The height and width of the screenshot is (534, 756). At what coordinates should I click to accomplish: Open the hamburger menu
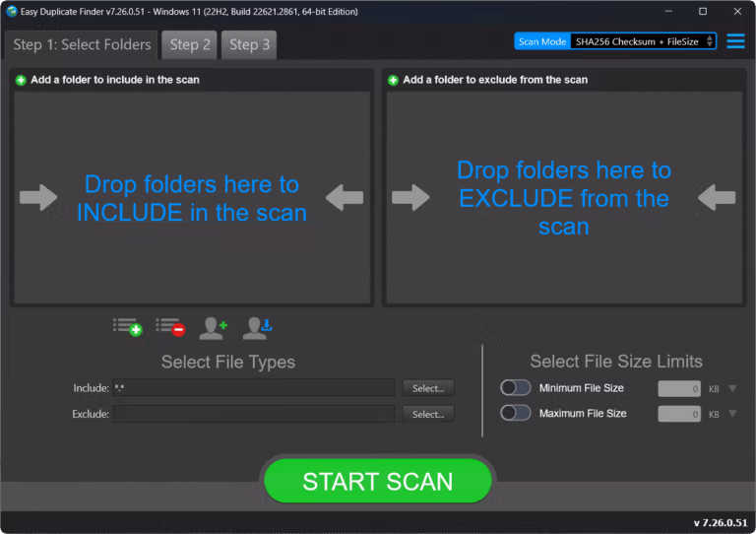coord(735,41)
